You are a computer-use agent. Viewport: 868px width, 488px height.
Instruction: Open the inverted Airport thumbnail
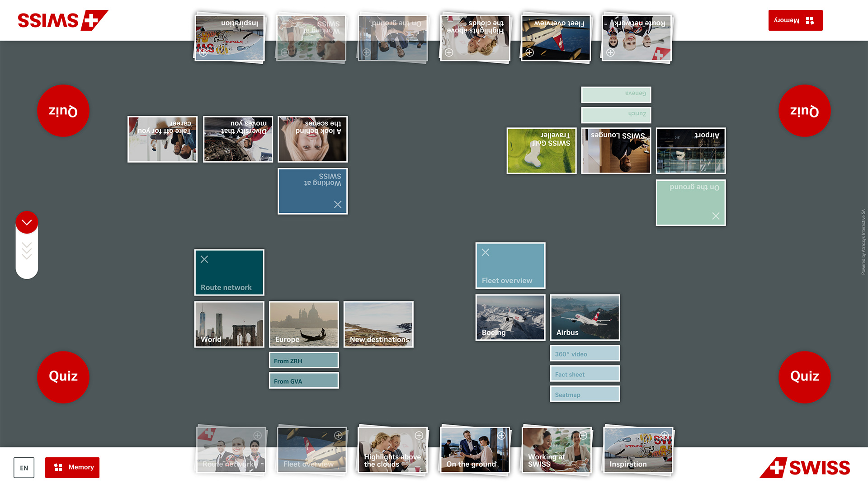click(691, 151)
